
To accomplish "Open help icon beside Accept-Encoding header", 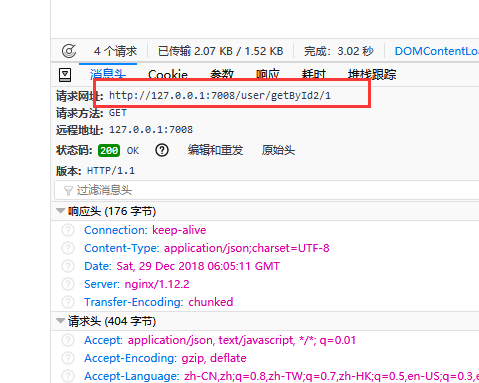I will coord(68,358).
